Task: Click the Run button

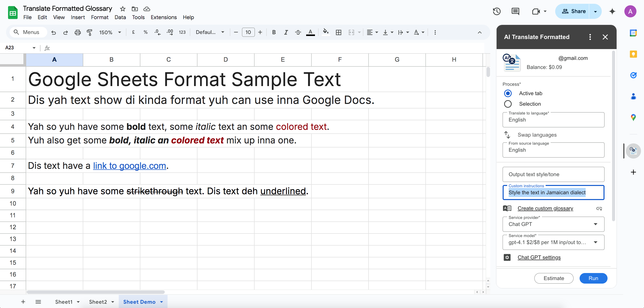Action: [593, 278]
